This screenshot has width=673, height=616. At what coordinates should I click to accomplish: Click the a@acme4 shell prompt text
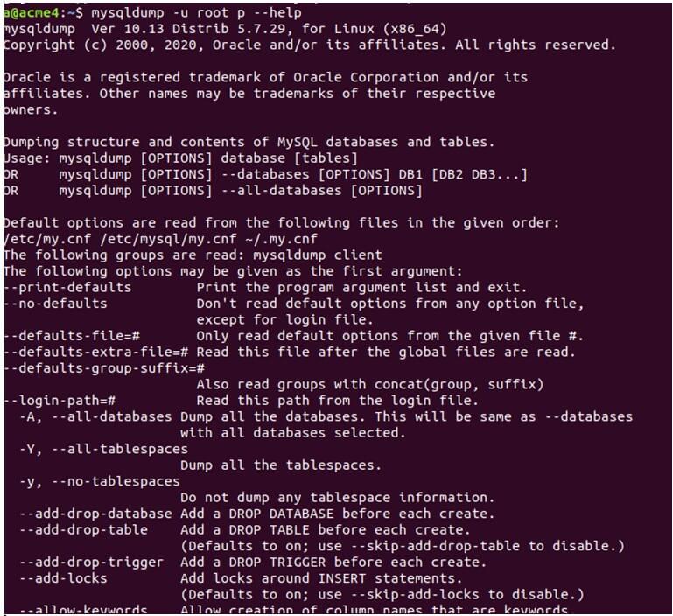pos(35,12)
